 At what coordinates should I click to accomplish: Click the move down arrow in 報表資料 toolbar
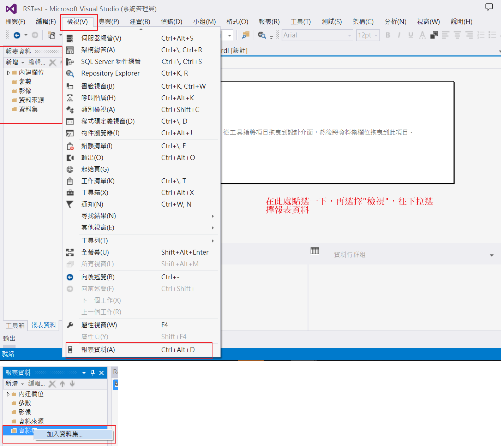72,383
